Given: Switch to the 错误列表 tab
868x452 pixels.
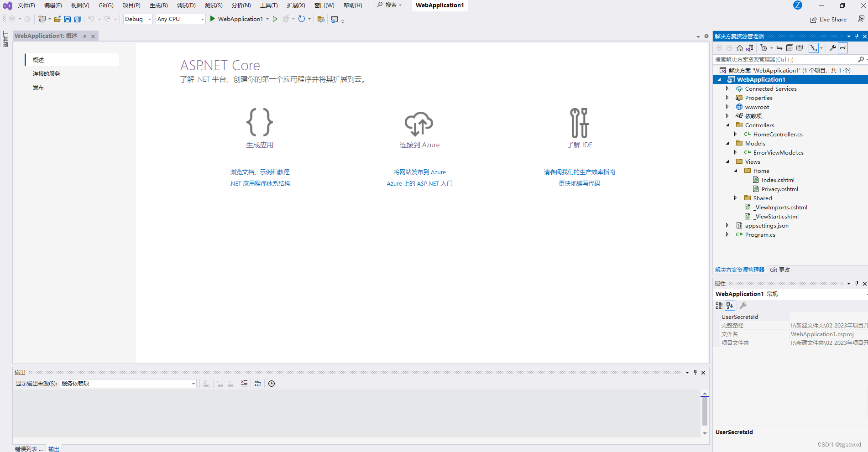Looking at the screenshot, I should pos(29,449).
